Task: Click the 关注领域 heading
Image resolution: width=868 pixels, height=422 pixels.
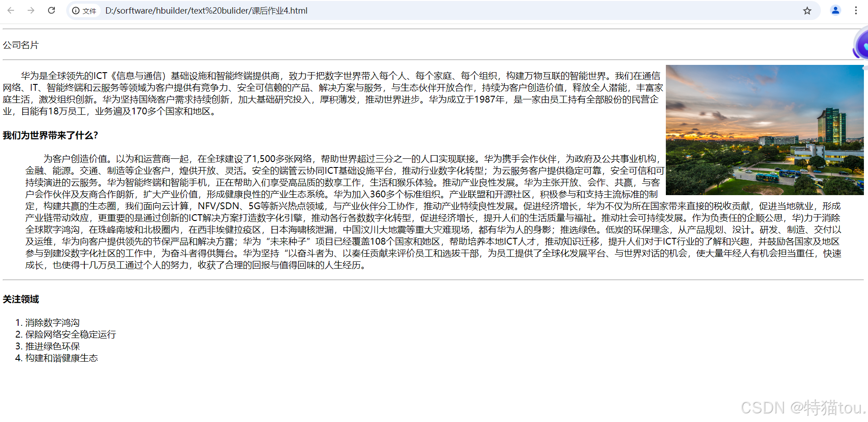Action: click(x=21, y=299)
